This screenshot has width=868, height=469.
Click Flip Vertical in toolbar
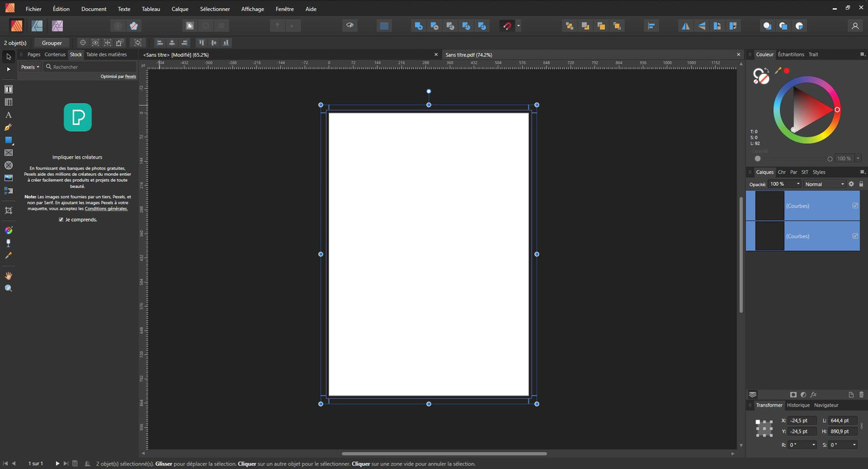click(x=701, y=26)
